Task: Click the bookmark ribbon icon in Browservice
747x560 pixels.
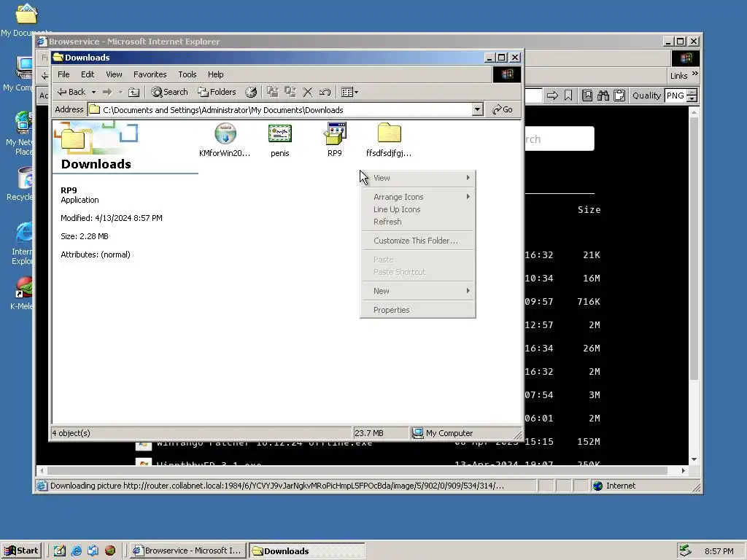Action: (x=568, y=96)
